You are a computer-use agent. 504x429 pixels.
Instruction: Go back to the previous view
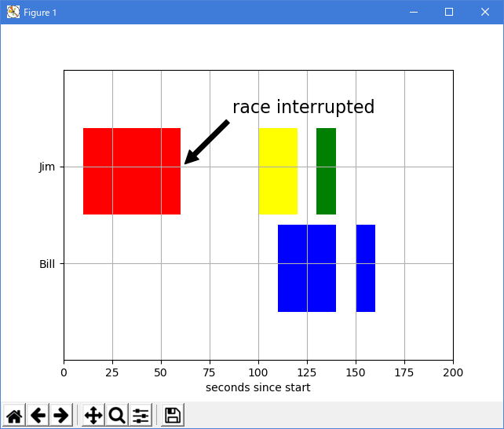tap(38, 415)
